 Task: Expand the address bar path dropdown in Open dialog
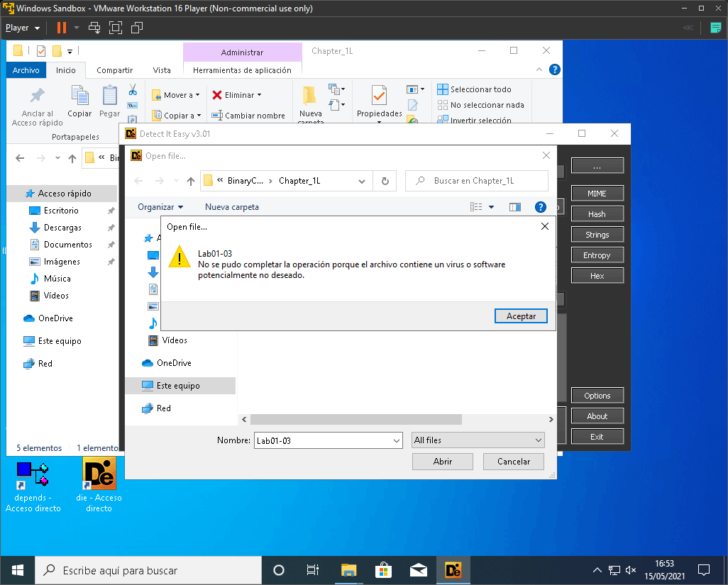(x=362, y=182)
